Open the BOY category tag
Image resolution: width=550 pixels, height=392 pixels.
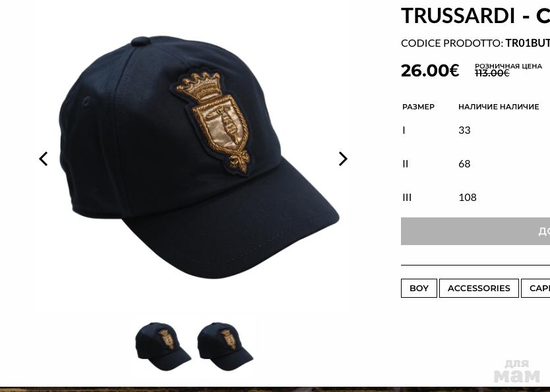(x=419, y=288)
